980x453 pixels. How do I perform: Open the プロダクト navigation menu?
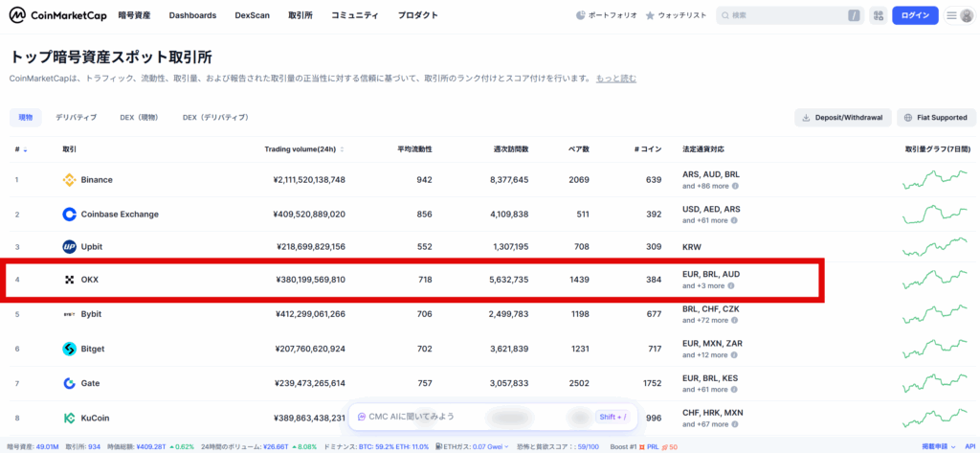click(x=417, y=15)
